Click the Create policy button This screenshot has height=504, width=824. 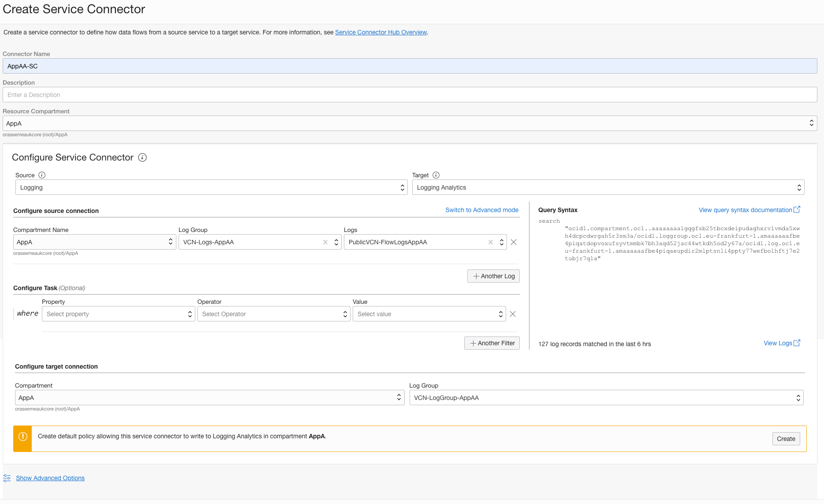[786, 439]
